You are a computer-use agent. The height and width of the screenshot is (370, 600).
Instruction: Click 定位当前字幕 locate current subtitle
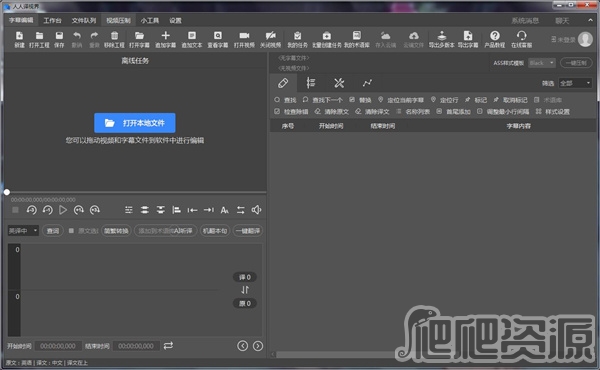[401, 100]
